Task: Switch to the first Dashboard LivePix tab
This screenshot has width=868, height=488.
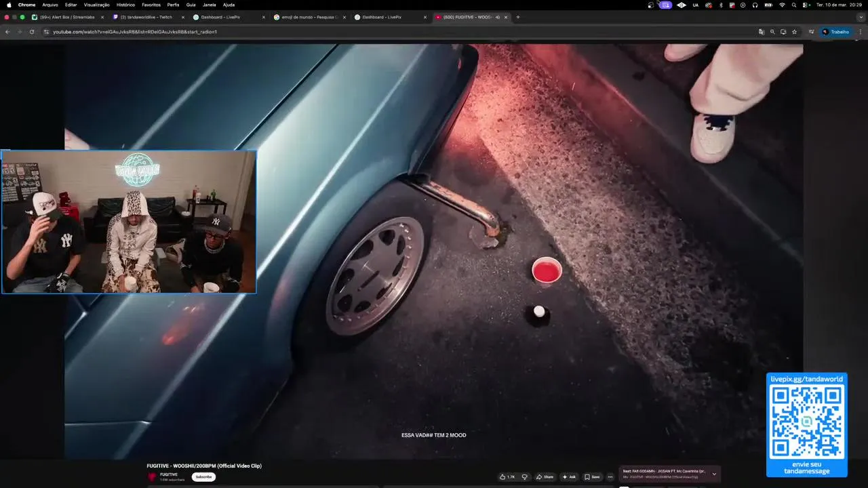Action: (x=229, y=17)
